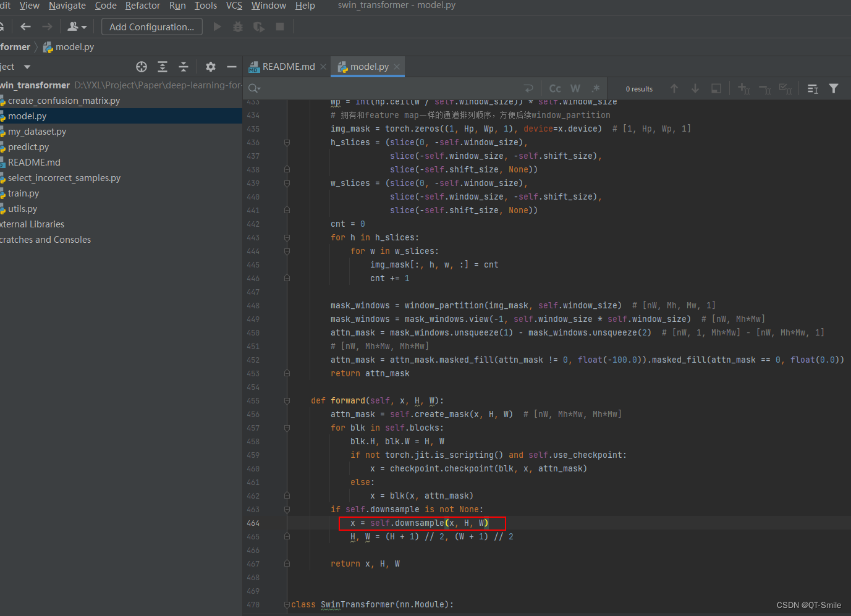Open the Navigate menu
This screenshot has width=851, height=616.
click(x=67, y=6)
